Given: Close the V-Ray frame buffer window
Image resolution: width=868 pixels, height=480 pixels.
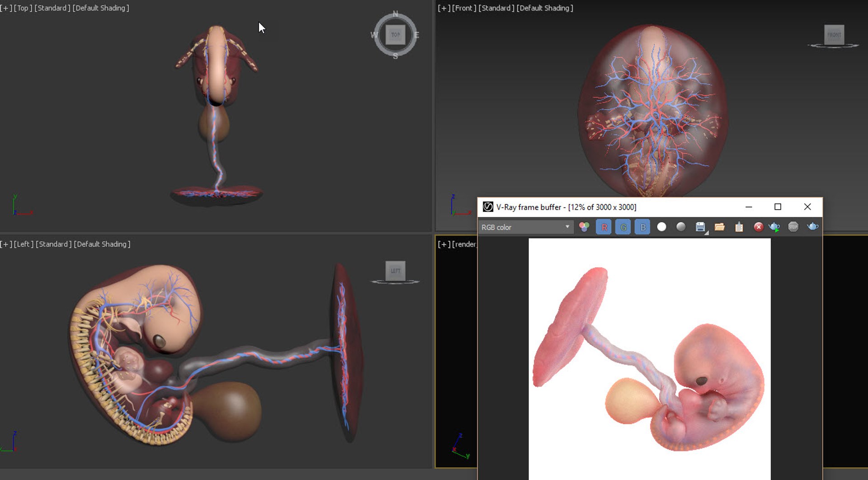Looking at the screenshot, I should 807,207.
